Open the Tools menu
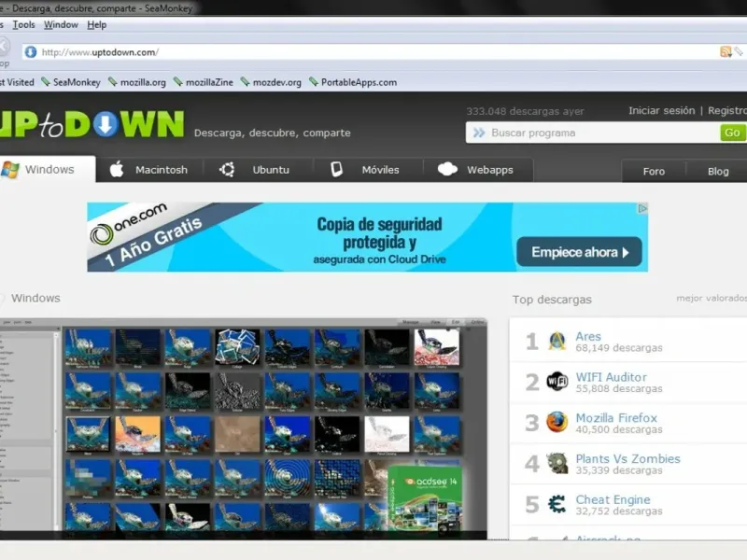Viewport: 747px width, 560px height. (24, 25)
